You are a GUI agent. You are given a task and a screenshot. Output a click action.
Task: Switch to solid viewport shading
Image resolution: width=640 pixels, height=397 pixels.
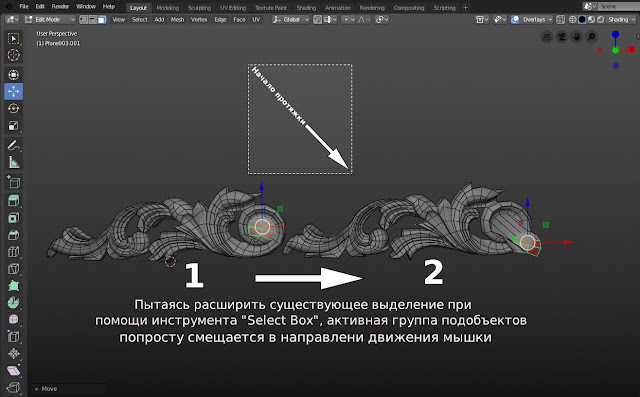click(582, 19)
